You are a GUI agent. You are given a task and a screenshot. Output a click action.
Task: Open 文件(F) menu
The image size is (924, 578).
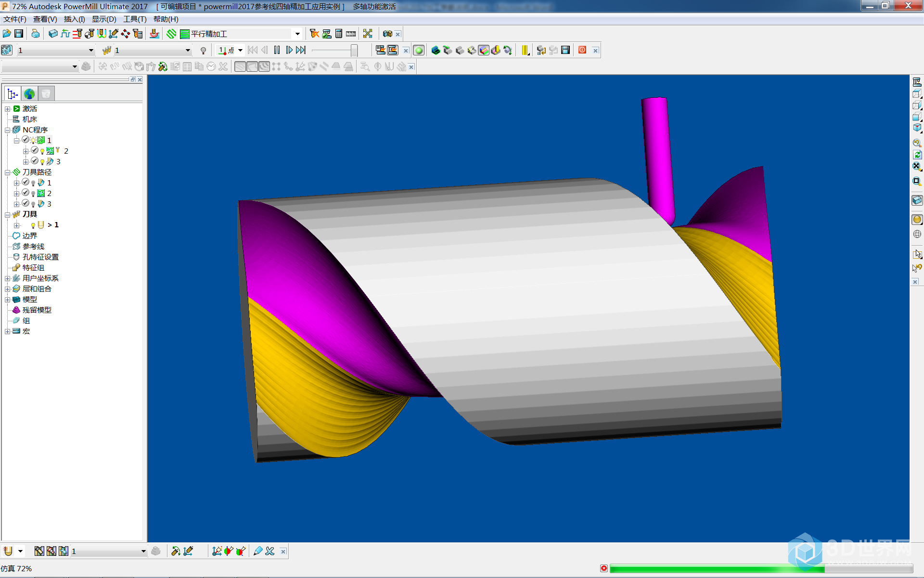15,19
